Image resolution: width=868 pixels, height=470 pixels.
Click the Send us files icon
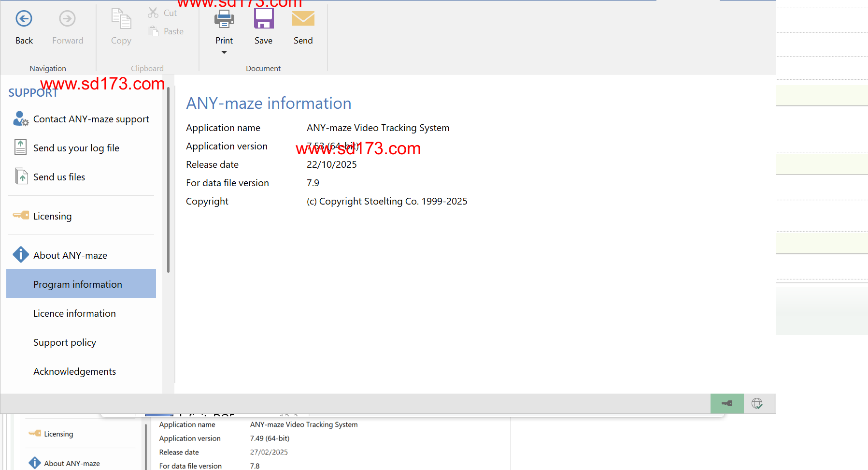click(21, 176)
